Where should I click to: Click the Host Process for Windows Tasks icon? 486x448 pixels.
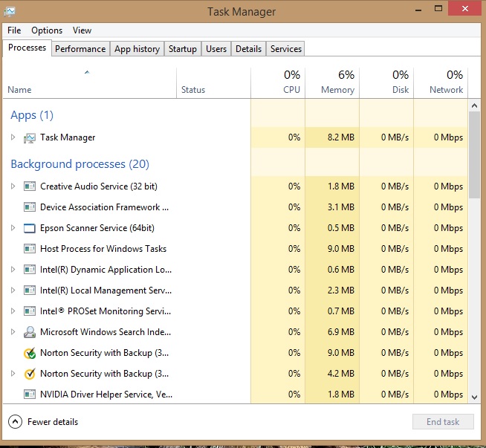tap(30, 249)
